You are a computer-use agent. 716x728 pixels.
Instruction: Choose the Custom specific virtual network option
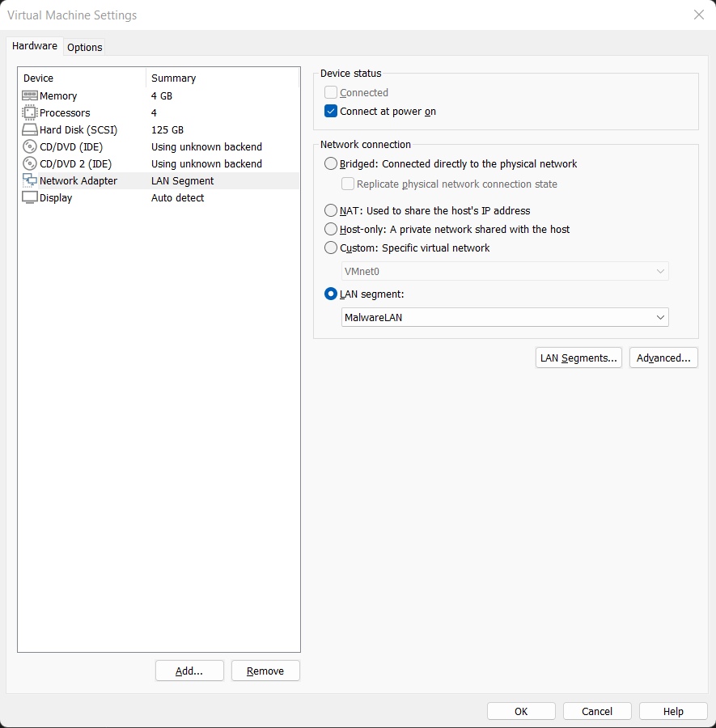tap(331, 248)
